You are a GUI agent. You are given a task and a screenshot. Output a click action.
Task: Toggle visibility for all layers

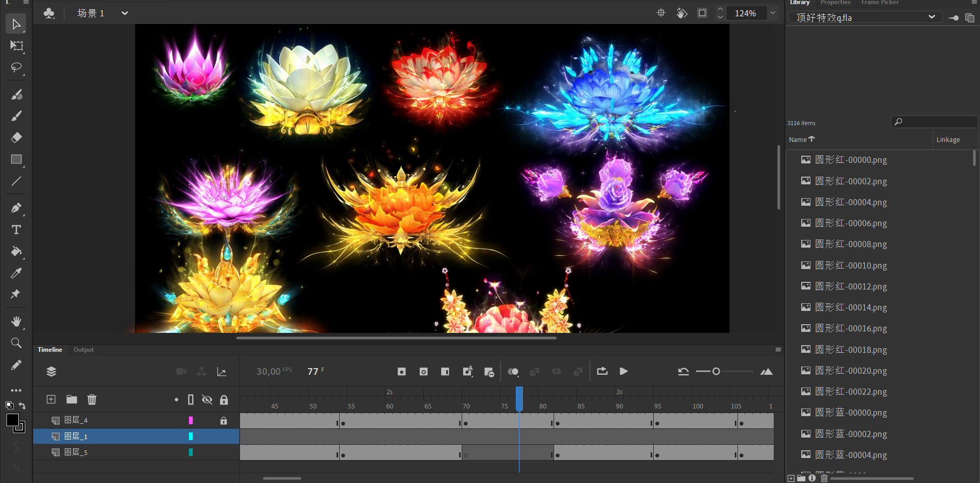pyautogui.click(x=207, y=400)
